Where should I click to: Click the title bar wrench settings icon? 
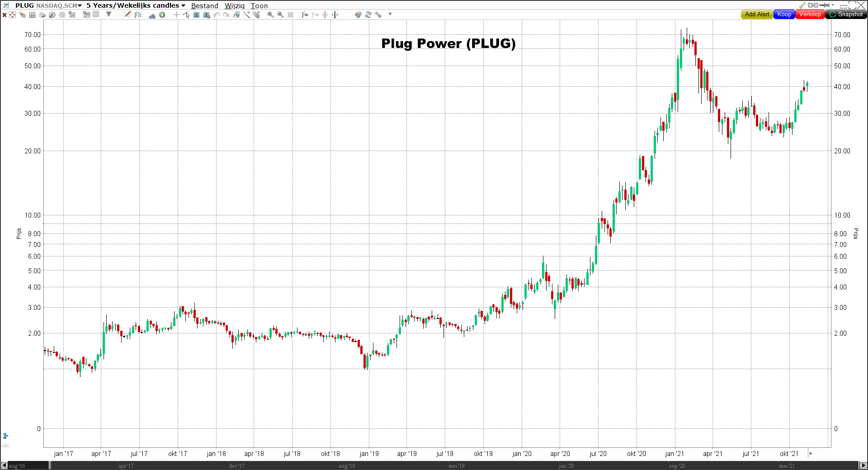coord(802,5)
